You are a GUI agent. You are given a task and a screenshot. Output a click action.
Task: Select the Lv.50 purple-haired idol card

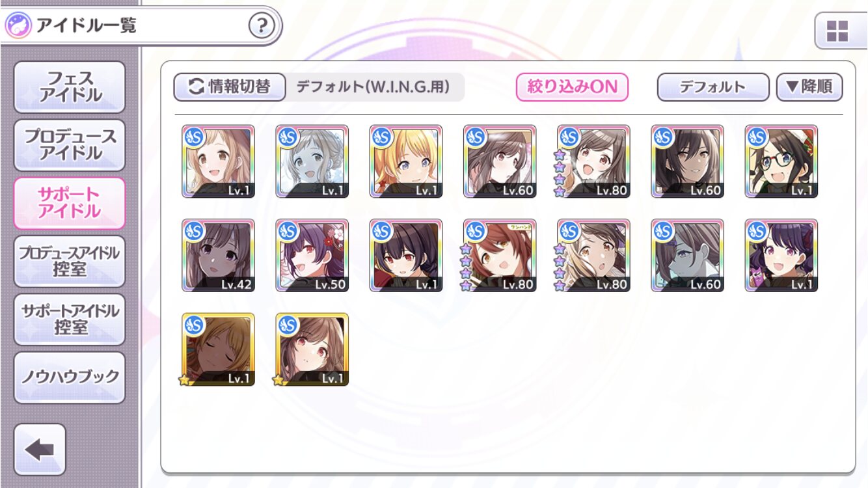click(312, 255)
